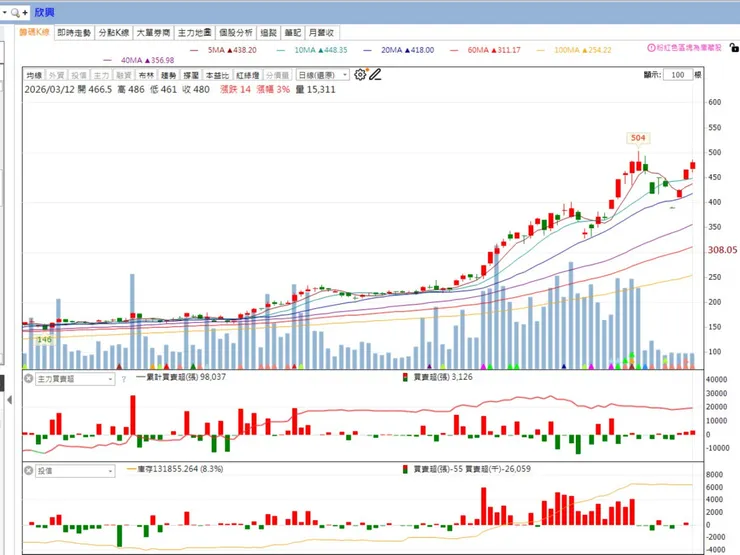
Task: Toggle 融資 overlay button
Action: 124,75
